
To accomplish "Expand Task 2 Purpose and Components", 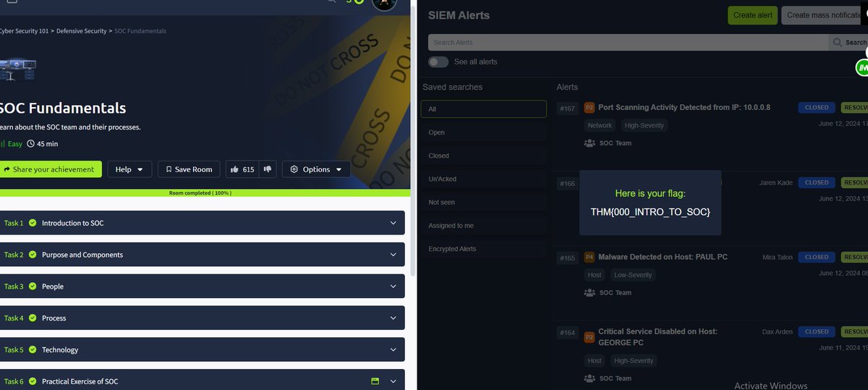I will pos(202,255).
